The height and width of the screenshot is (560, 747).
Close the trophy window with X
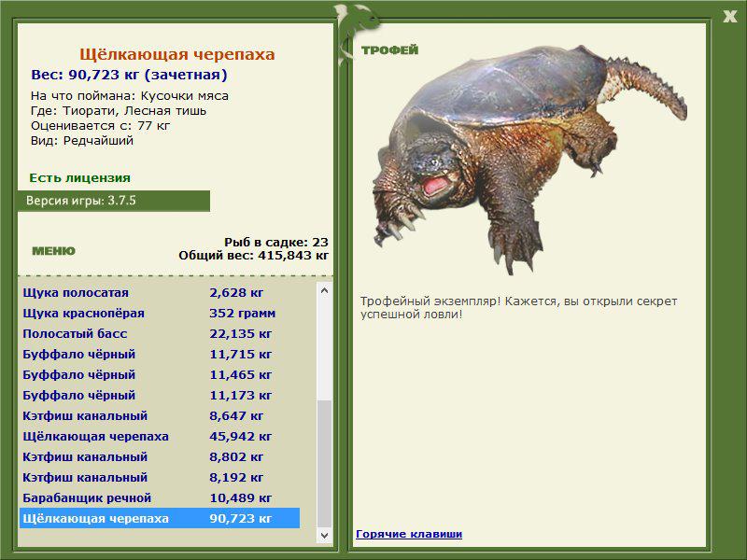tap(730, 17)
